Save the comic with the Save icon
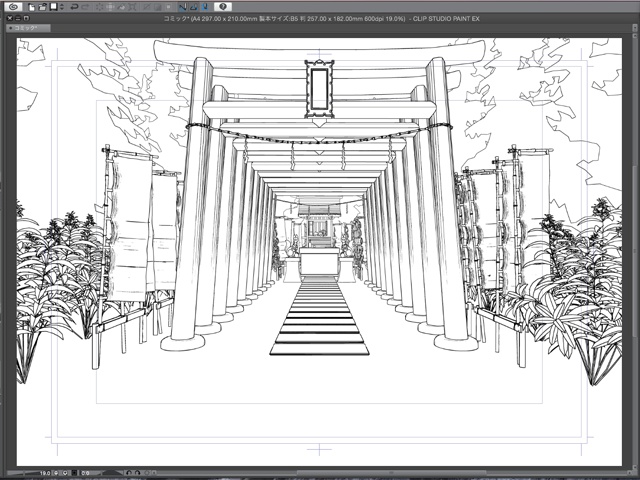640x480 pixels. point(53,7)
